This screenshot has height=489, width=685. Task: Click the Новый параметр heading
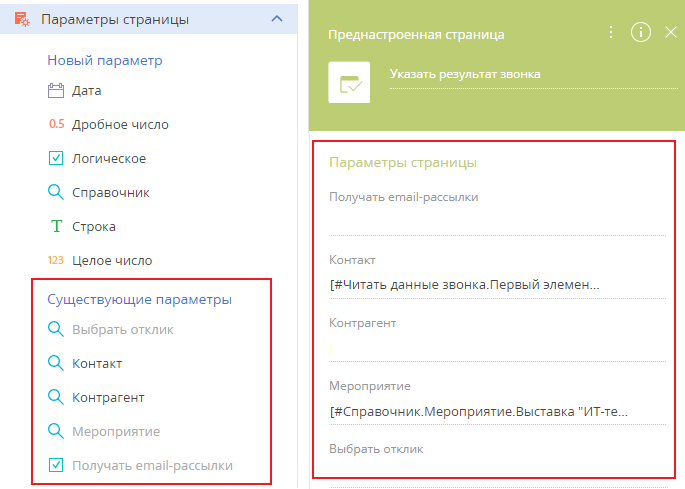105,60
